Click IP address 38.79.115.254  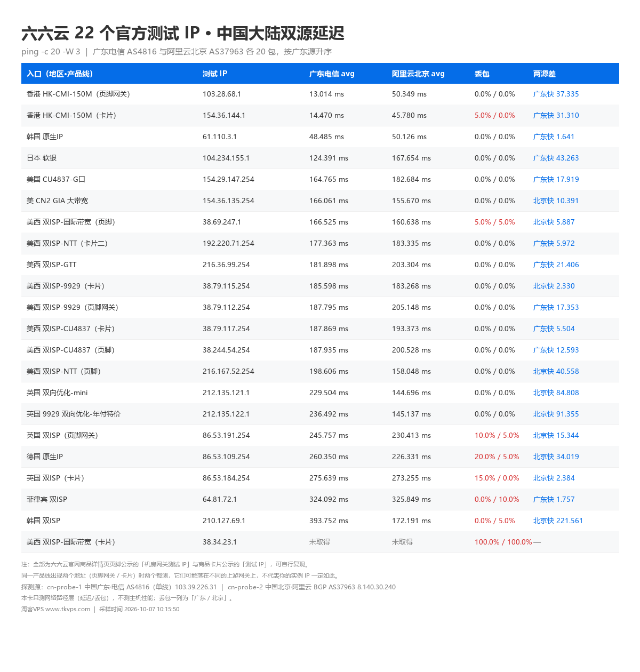(x=226, y=286)
